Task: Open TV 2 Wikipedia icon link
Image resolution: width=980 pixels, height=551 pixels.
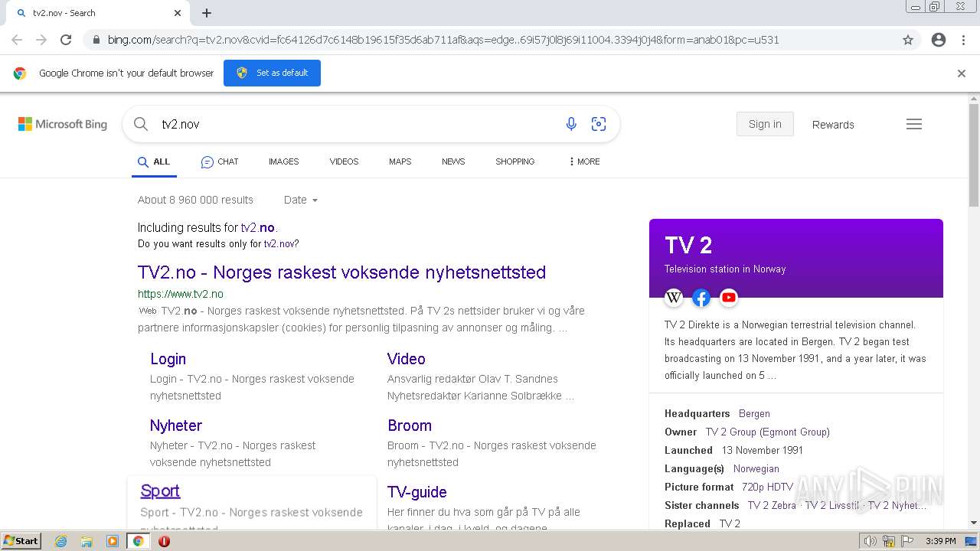Action: 674,298
